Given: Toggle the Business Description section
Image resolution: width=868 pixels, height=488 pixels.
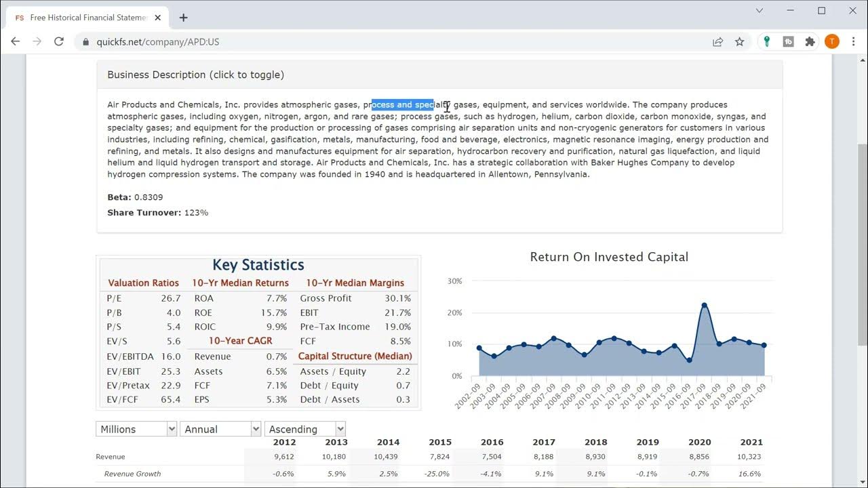Looking at the screenshot, I should [x=195, y=75].
